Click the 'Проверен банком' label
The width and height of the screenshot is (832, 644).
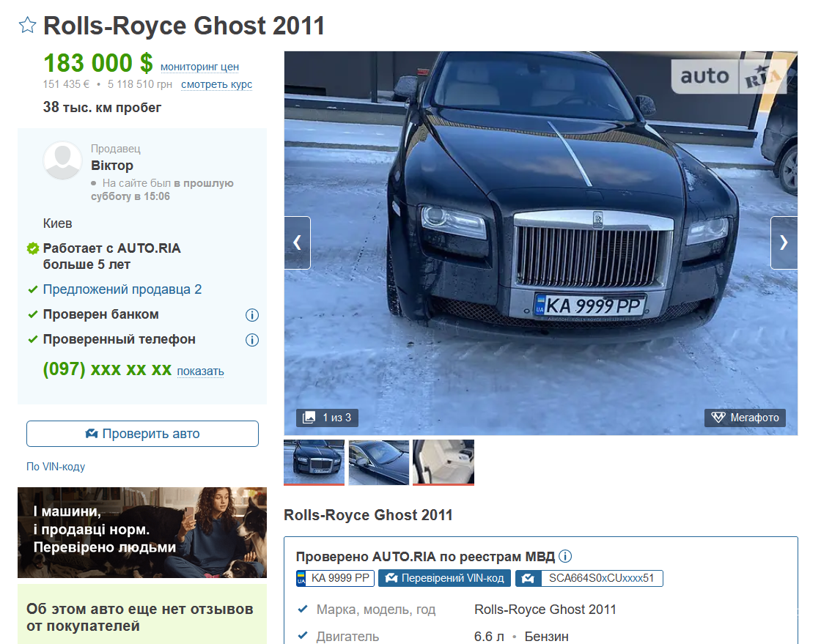(101, 314)
